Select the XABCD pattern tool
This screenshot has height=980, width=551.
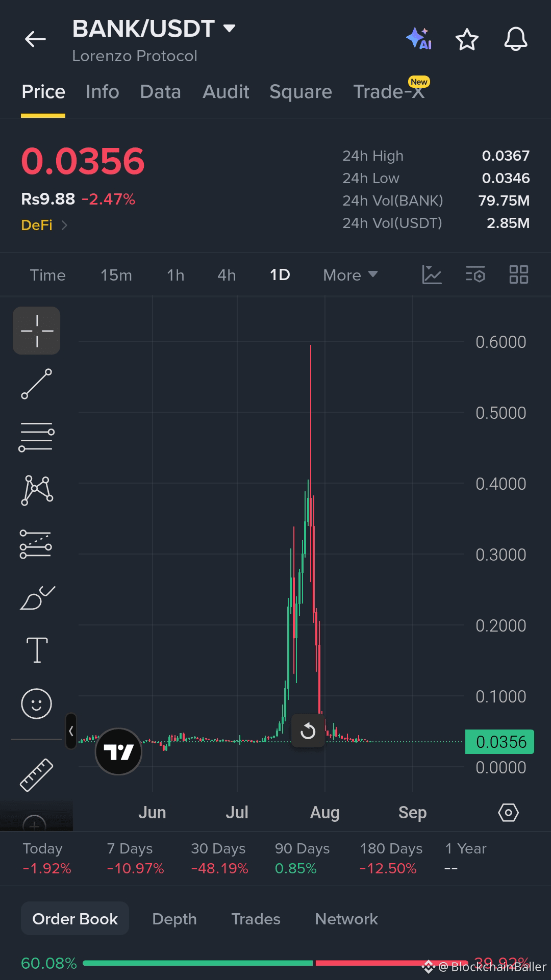point(37,490)
